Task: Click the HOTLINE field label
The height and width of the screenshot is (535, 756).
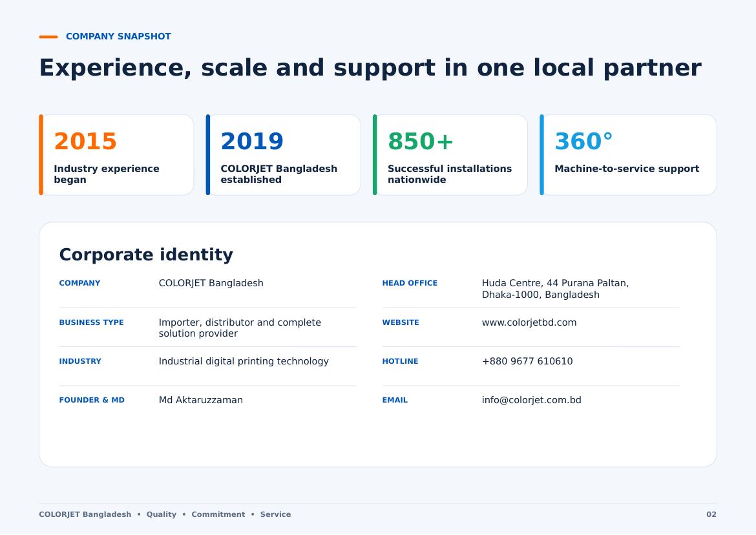Action: 400,361
